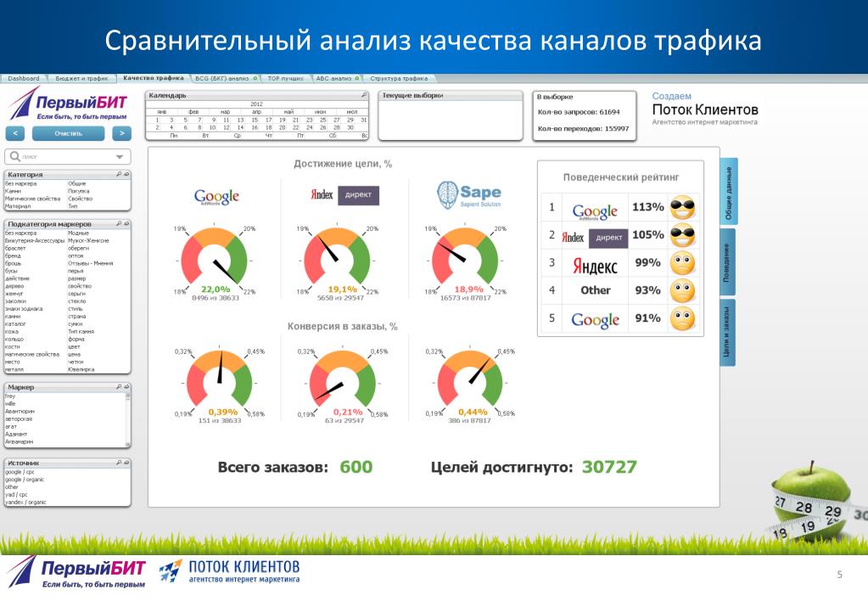This screenshot has height=601, width=868.
Task: Open the vertical Цели и заказы tab
Action: click(729, 333)
